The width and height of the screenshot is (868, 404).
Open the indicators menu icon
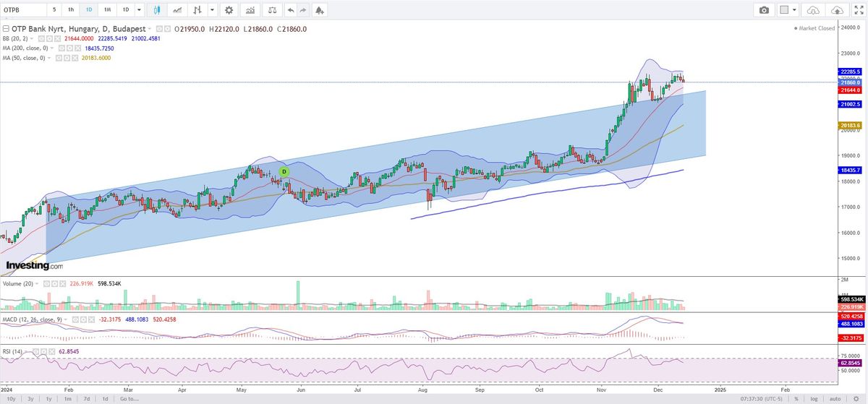coord(250,10)
